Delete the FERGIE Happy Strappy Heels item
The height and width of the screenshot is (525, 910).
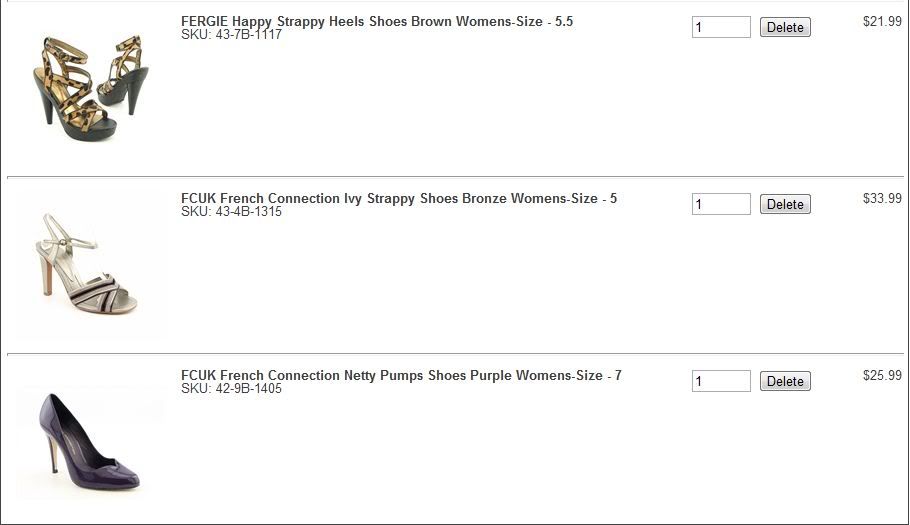785,27
